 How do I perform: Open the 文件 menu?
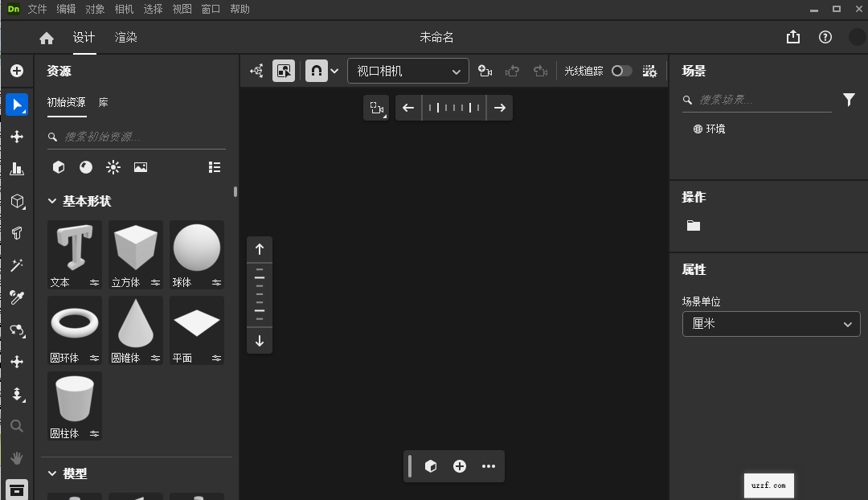point(37,9)
